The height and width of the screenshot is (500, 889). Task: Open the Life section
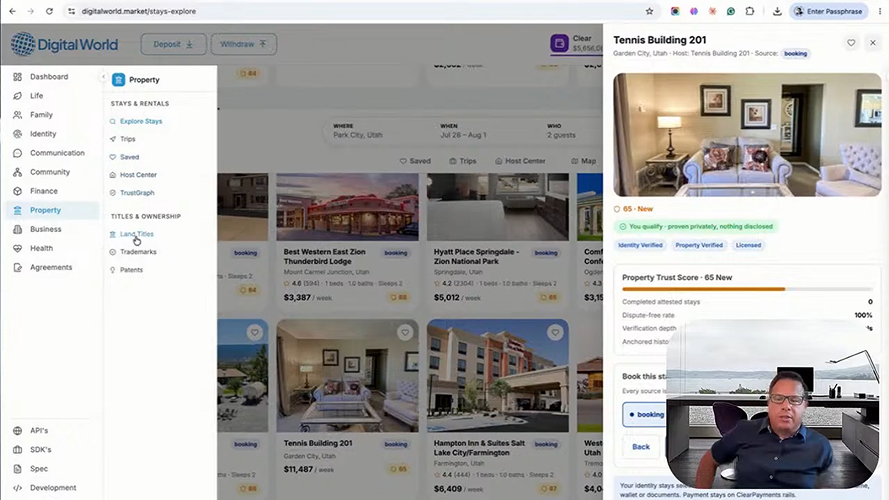click(36, 96)
